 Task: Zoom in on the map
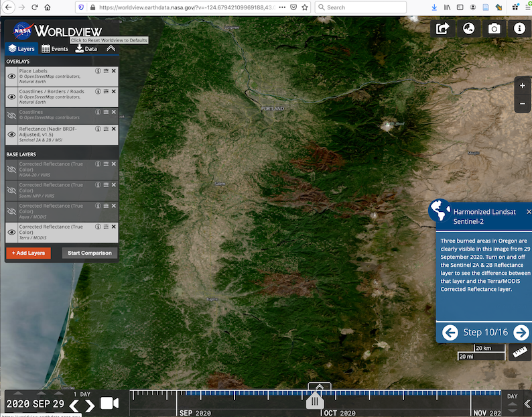point(523,86)
